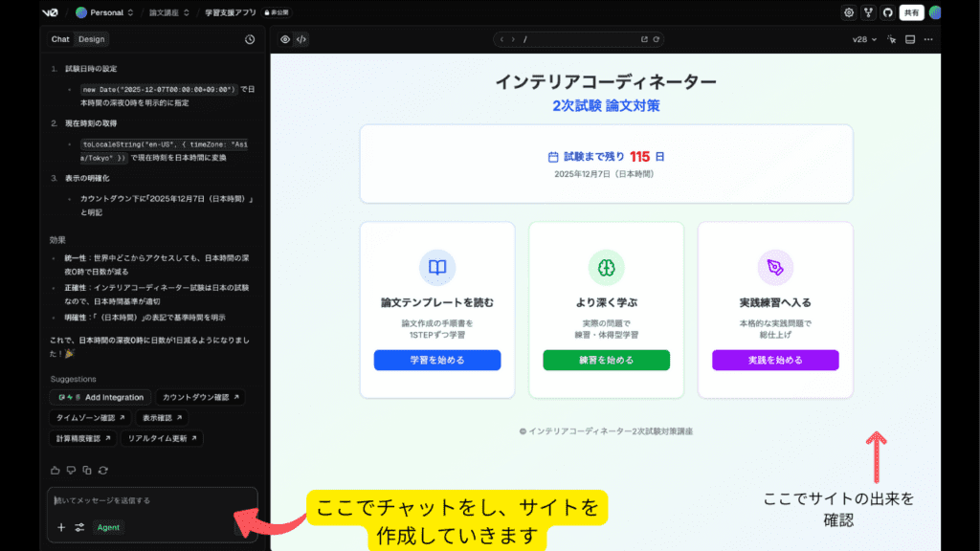This screenshot has height=551, width=980.
Task: Expand the v28 version dropdown
Action: click(864, 39)
